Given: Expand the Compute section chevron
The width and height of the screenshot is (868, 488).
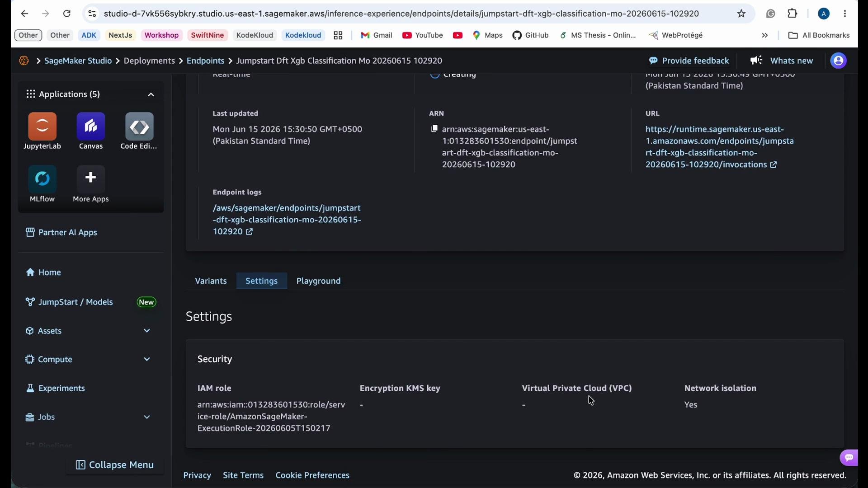Looking at the screenshot, I should click(x=147, y=360).
